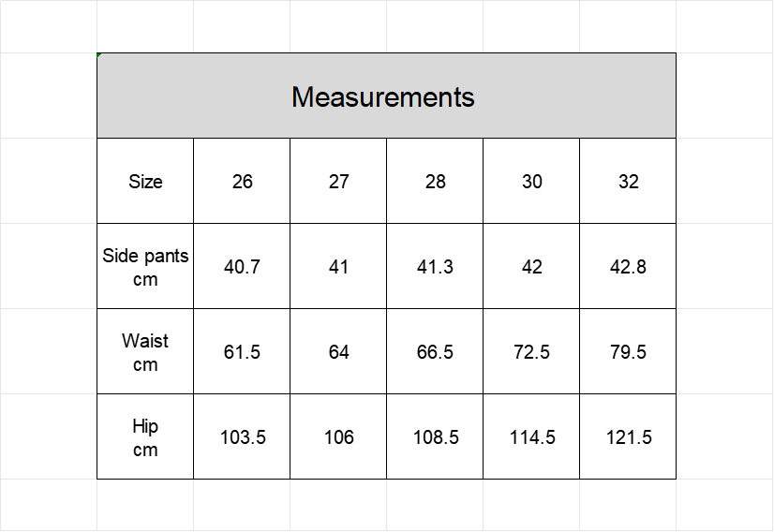
Task: Select the cell containing size 26
Action: [242, 181]
